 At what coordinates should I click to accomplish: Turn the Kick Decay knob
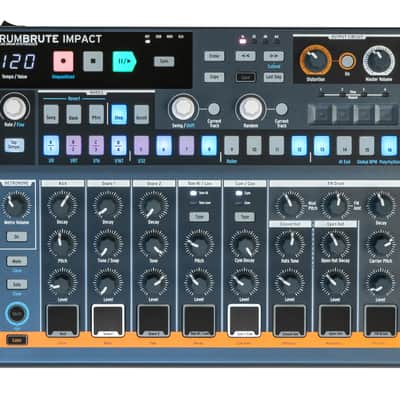(62, 205)
